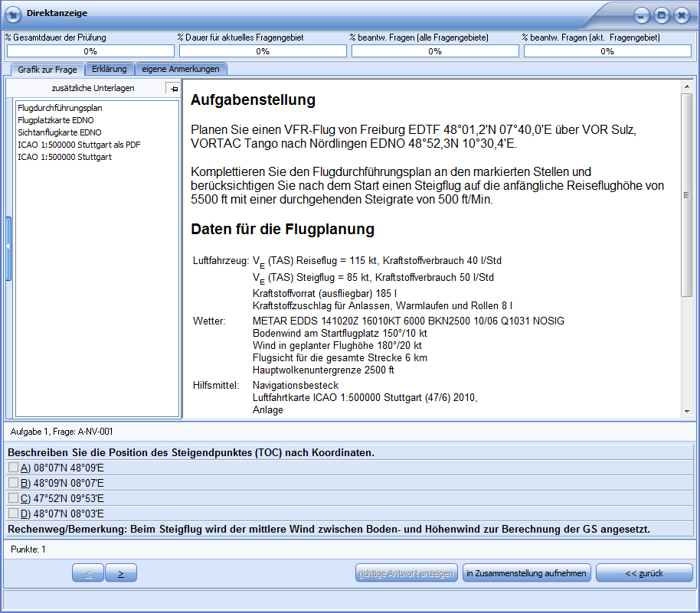The width and height of the screenshot is (700, 613).
Task: Click the Bodenwind am Startflugplatz line
Action: click(340, 333)
